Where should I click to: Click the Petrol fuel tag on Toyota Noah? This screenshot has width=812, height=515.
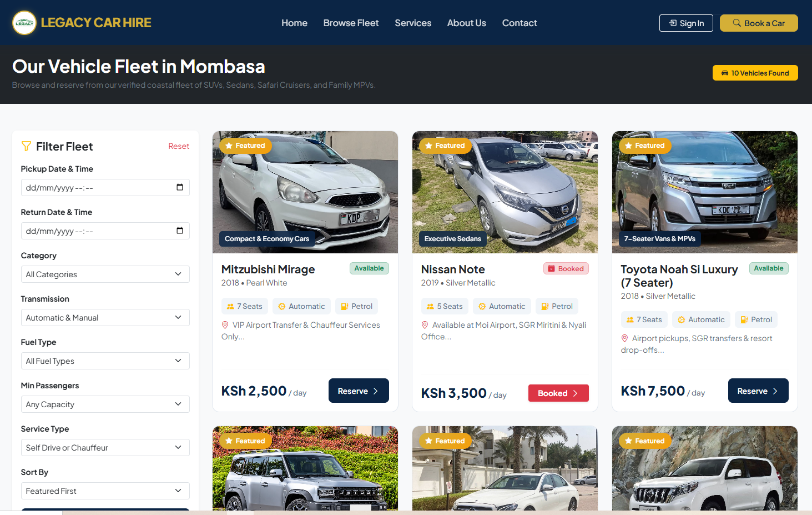(x=756, y=319)
